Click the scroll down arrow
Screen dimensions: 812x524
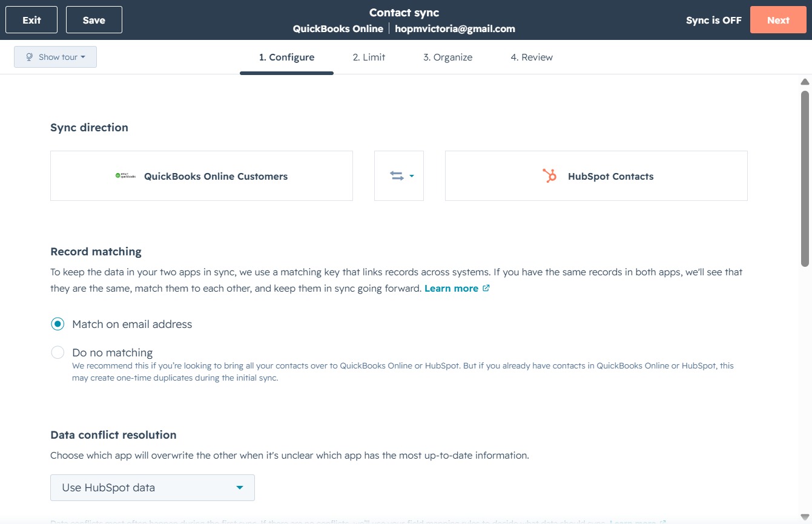click(805, 516)
